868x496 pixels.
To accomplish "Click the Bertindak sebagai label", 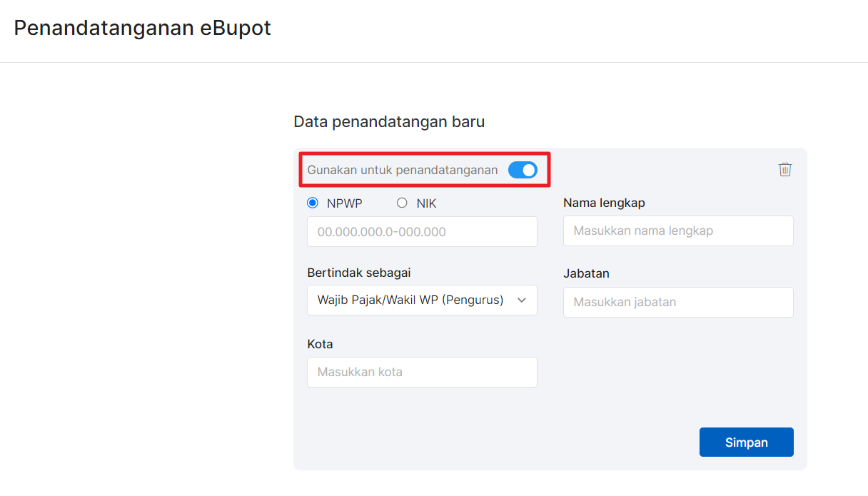I will [x=359, y=273].
